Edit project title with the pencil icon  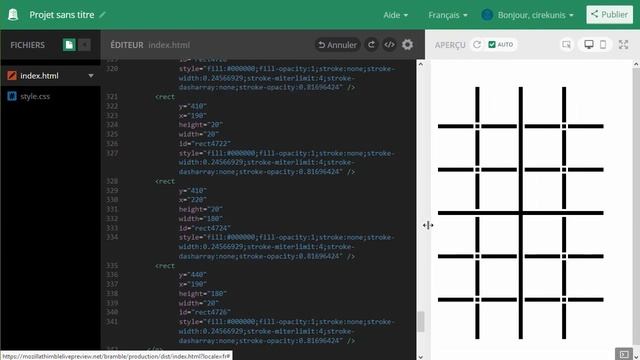[102, 15]
